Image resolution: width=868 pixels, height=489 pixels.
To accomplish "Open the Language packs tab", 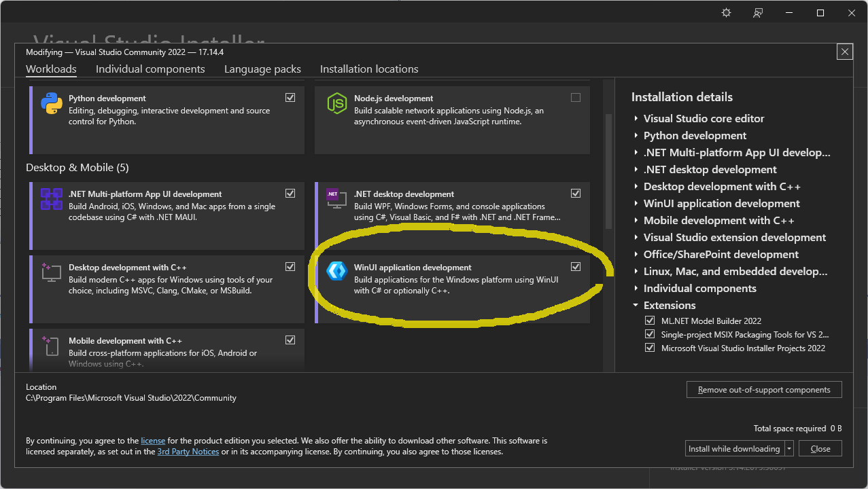I will click(262, 69).
